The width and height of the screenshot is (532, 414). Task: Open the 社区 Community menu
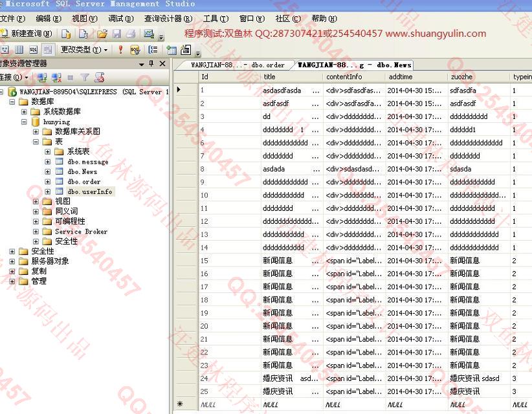coord(288,19)
